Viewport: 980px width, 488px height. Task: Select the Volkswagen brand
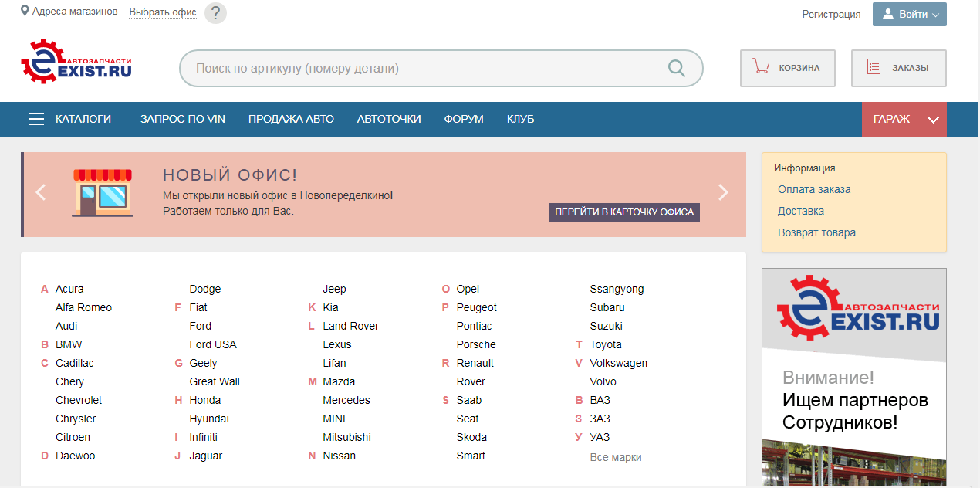tap(619, 363)
